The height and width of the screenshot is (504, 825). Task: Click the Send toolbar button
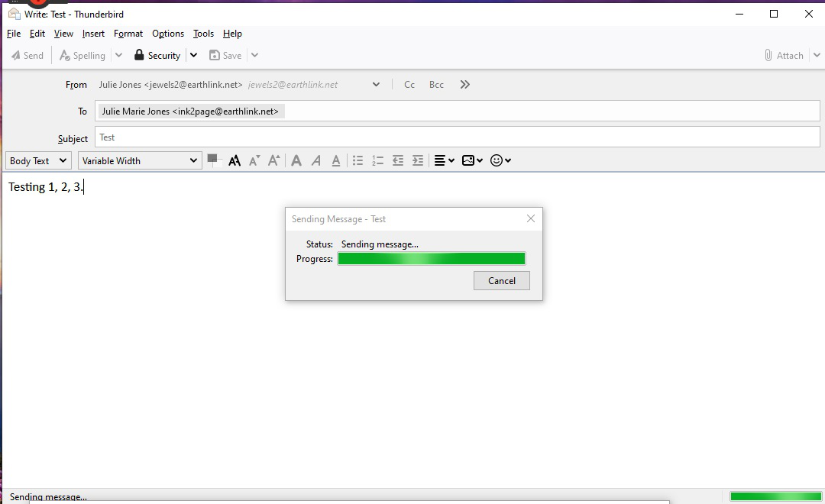pos(27,55)
